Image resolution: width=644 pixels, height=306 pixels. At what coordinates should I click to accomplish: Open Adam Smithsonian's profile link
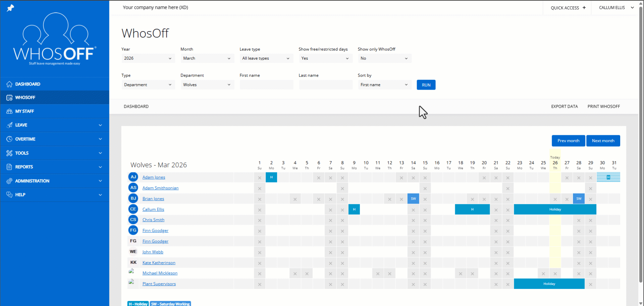pyautogui.click(x=160, y=188)
